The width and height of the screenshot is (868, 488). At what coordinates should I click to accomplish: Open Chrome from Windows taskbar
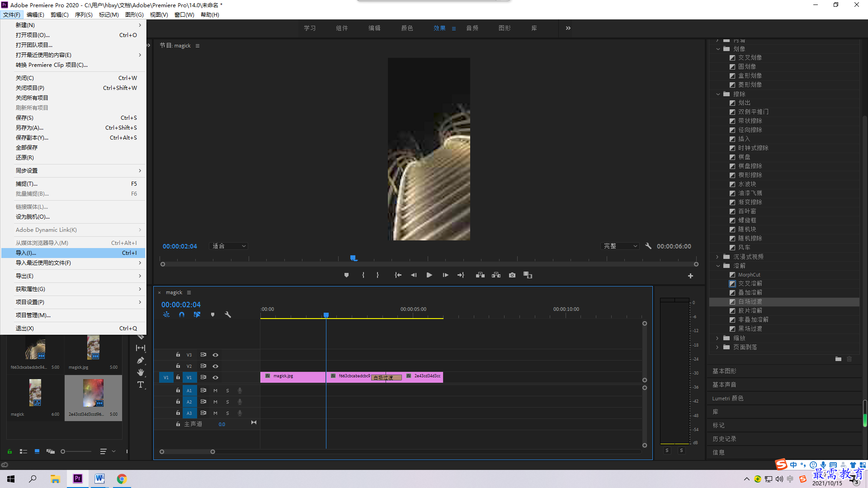point(122,479)
